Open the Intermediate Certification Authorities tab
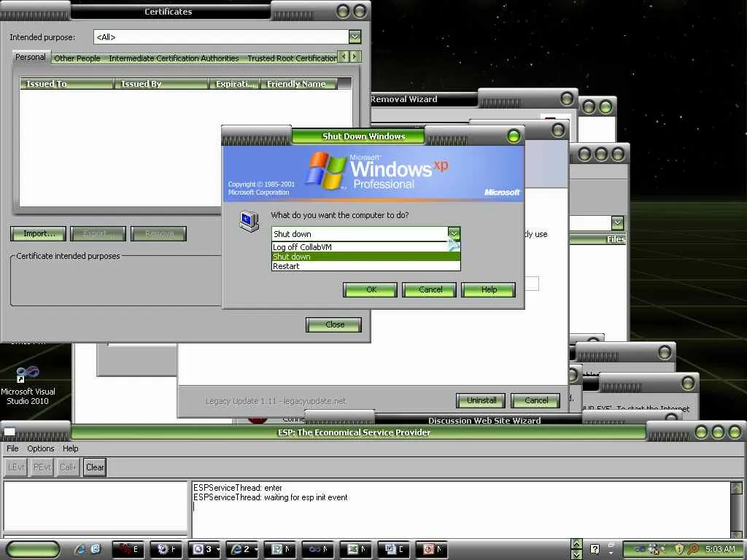747x560 pixels. (x=174, y=58)
